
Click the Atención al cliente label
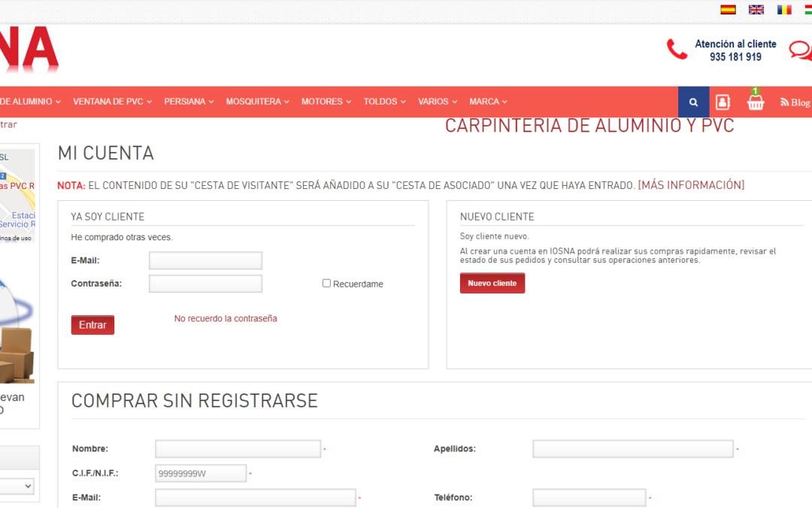tap(735, 44)
